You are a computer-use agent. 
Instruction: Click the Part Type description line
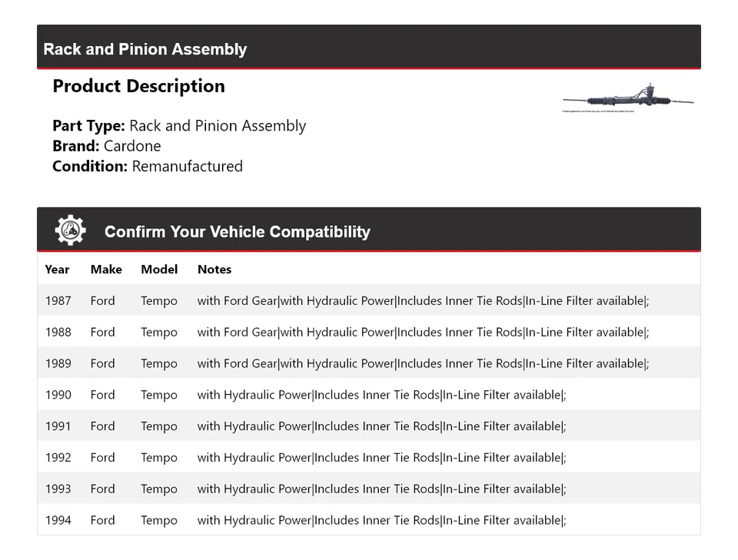coord(179,126)
